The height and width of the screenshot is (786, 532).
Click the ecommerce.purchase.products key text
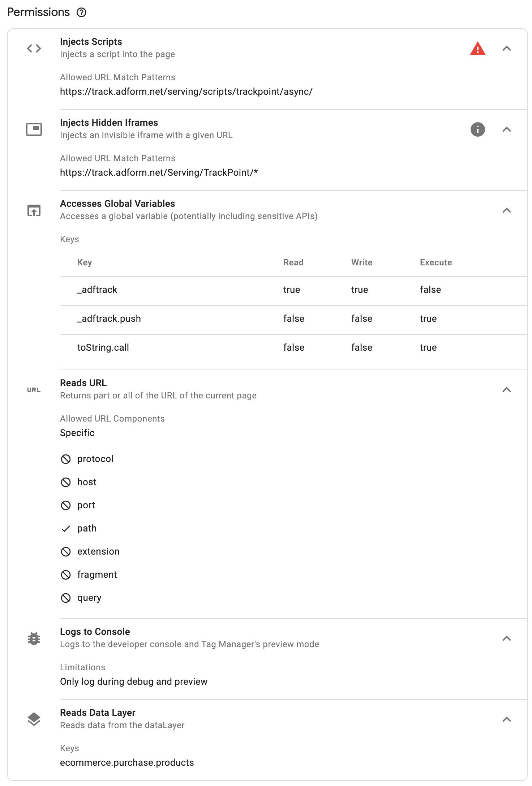pos(127,762)
